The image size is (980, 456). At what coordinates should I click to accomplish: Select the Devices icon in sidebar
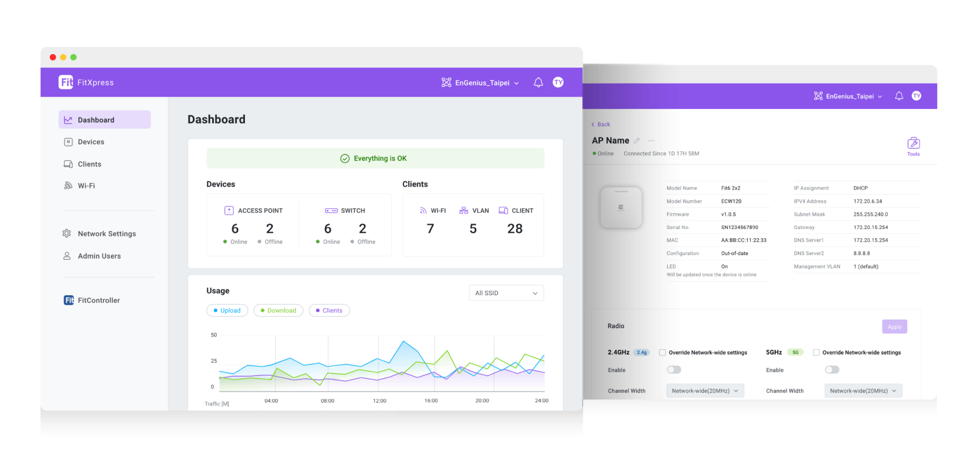point(68,142)
